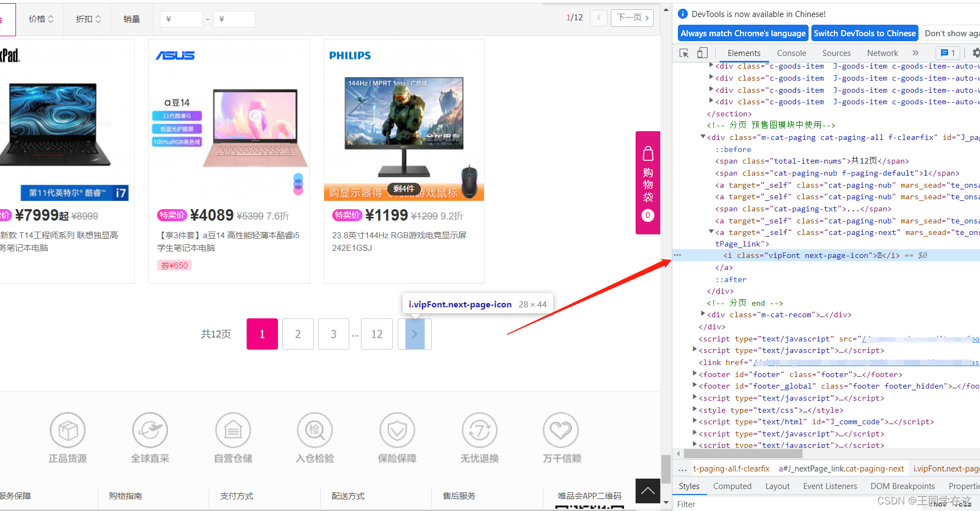Expand the footer id="footer" node
980x511 pixels.
695,374
